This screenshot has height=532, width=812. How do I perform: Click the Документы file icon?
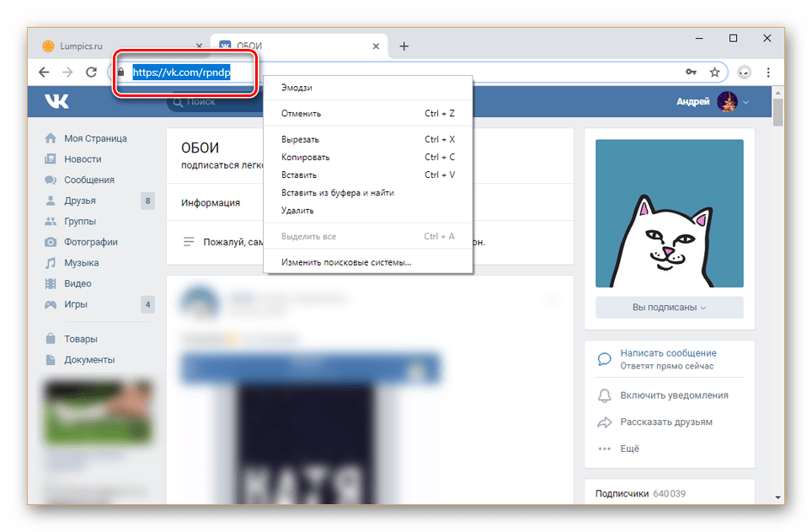[x=51, y=359]
